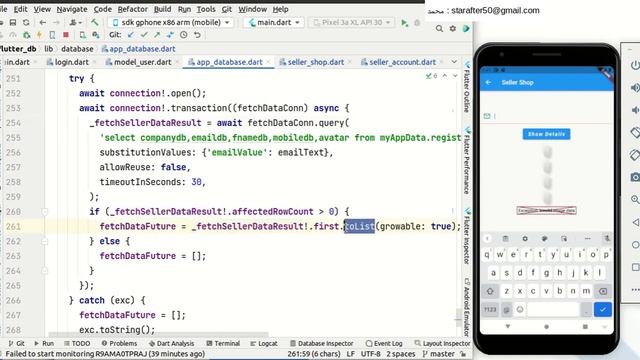Click the hammer Build project icon
Screen dimensions: 640x360
[95, 22]
